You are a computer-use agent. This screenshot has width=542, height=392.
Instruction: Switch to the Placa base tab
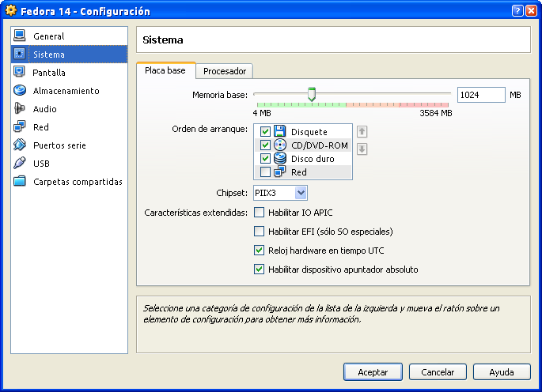(165, 70)
